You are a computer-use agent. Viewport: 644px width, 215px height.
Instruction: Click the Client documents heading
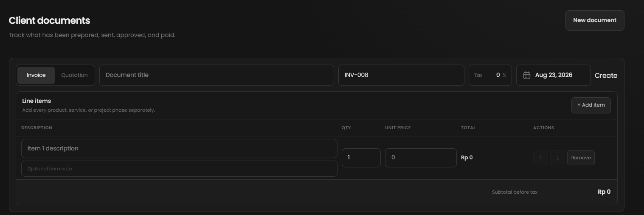49,20
